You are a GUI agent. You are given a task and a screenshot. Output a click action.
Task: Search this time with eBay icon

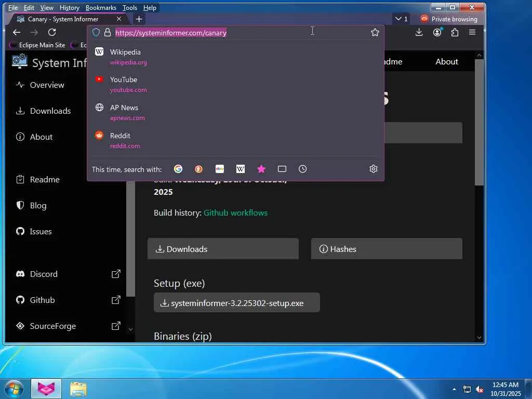click(x=220, y=169)
